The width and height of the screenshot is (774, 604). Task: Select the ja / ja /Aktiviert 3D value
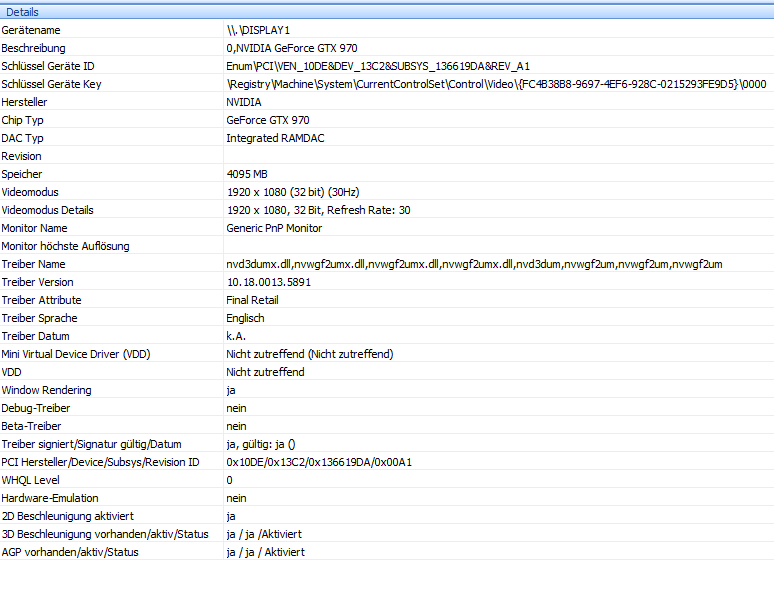tap(264, 534)
